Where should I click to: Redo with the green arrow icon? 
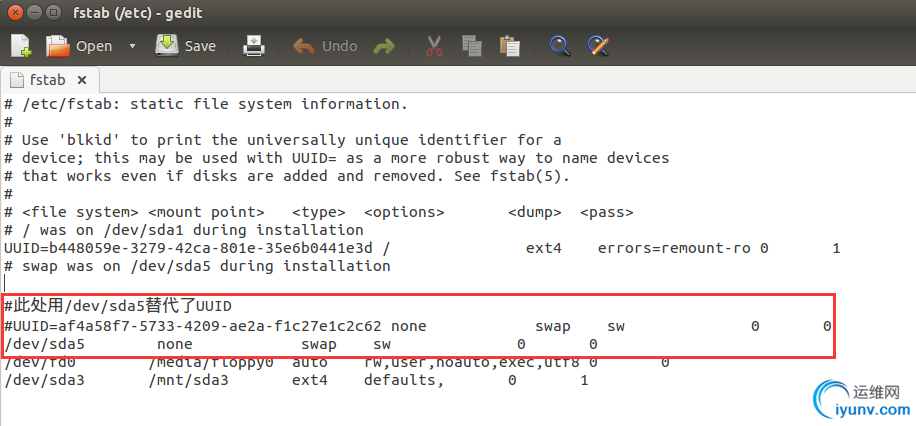click(x=383, y=46)
